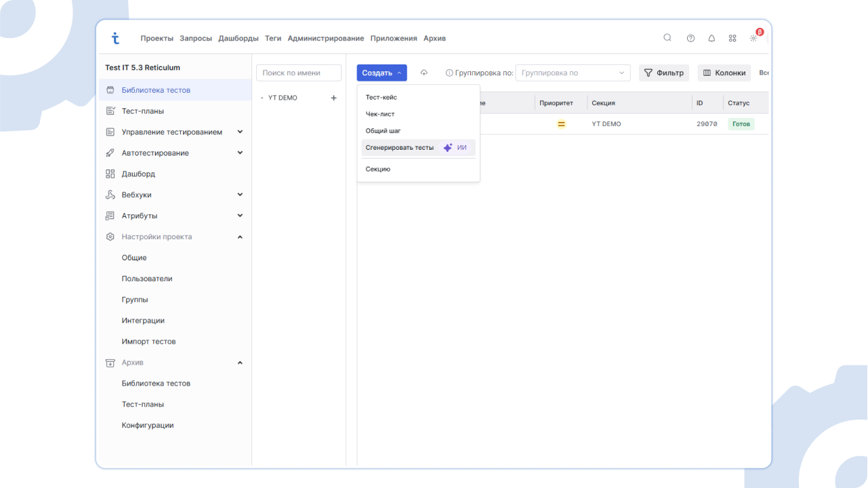This screenshot has width=868, height=488.
Task: Collapse the Настройки проекта section
Action: pyautogui.click(x=240, y=237)
